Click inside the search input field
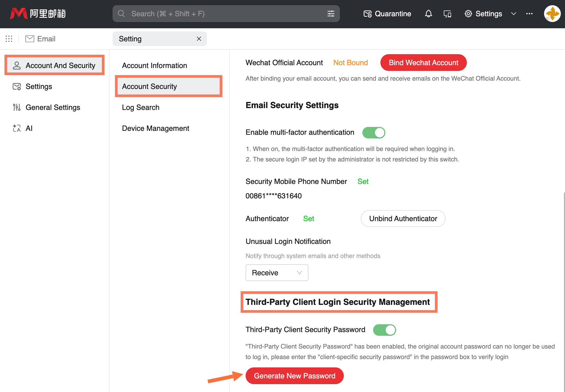This screenshot has height=392, width=565. [209, 13]
